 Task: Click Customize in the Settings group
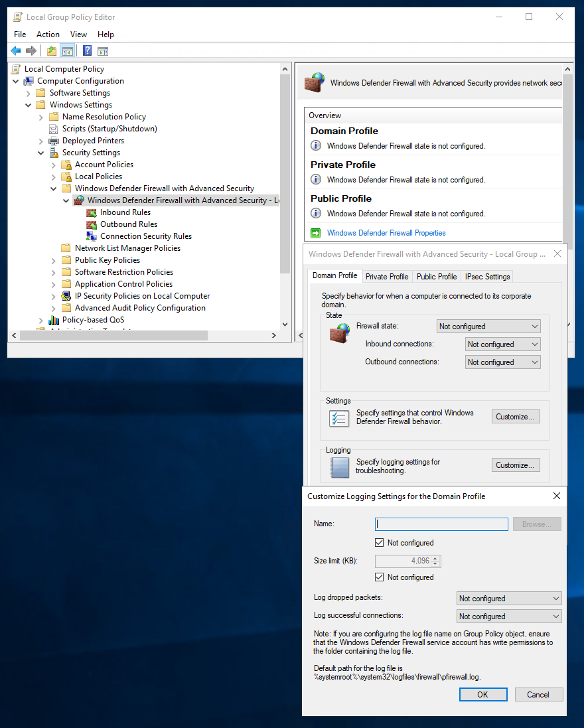[515, 417]
